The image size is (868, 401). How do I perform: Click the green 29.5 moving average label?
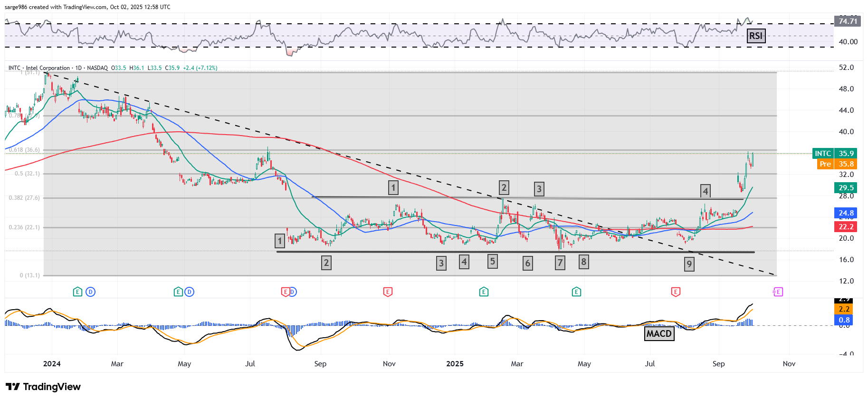(x=846, y=187)
